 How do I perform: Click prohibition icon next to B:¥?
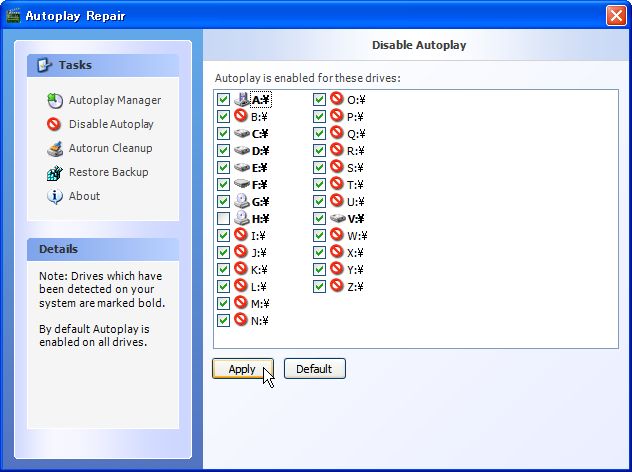241,116
